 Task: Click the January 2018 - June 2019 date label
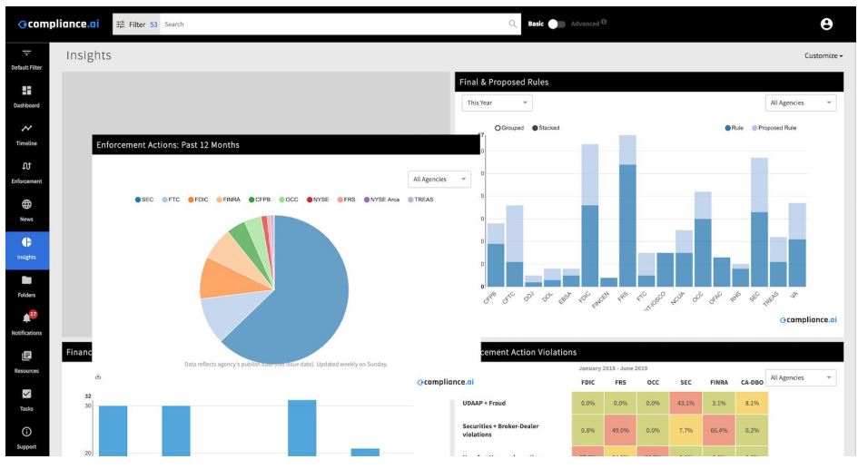pos(613,368)
